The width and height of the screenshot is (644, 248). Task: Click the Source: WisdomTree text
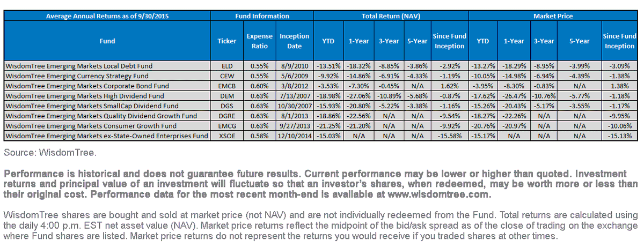tap(50, 153)
